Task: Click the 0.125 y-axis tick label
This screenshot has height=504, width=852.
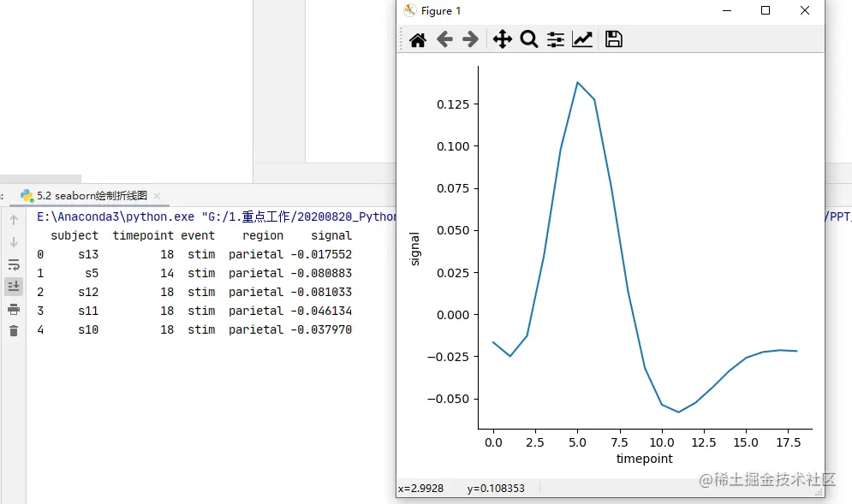Action: pos(453,104)
